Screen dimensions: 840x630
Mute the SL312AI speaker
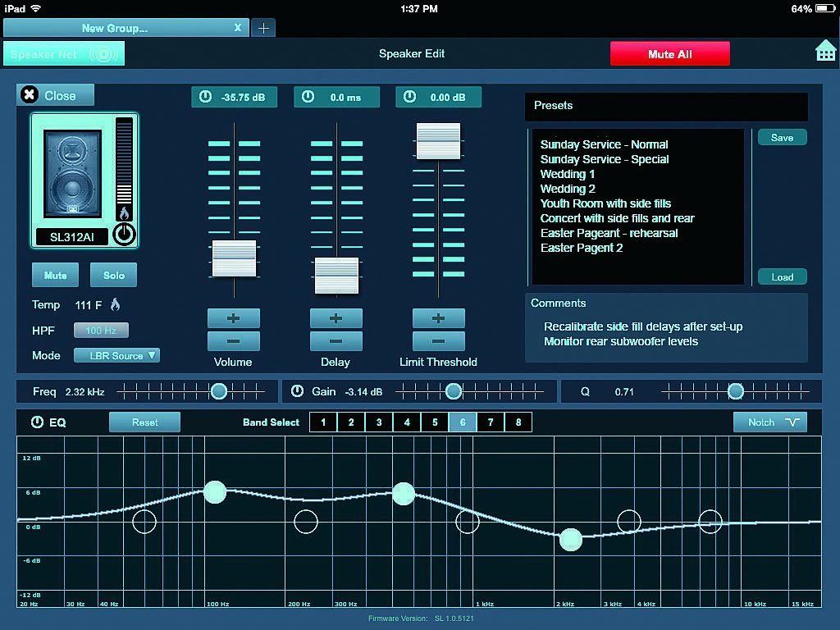[55, 275]
